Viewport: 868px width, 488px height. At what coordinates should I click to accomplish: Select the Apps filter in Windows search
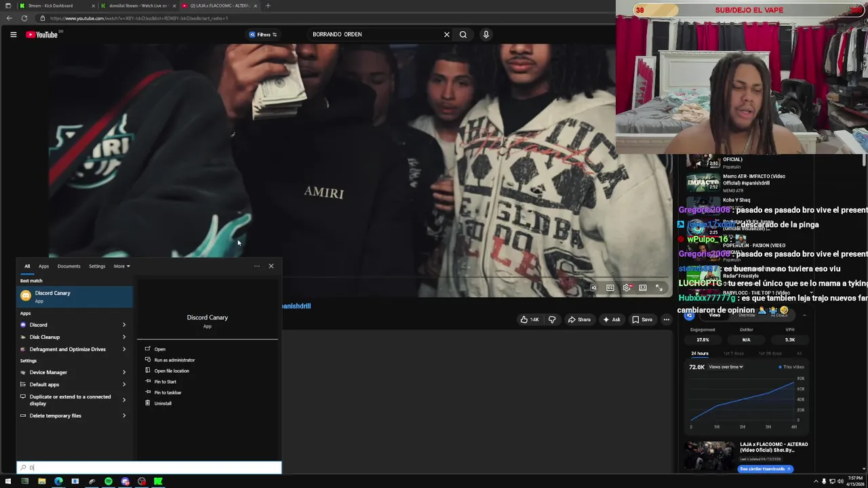(43, 266)
